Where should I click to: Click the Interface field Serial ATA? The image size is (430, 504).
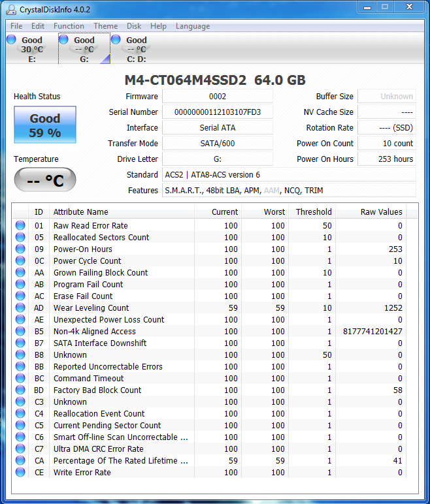[x=218, y=128]
